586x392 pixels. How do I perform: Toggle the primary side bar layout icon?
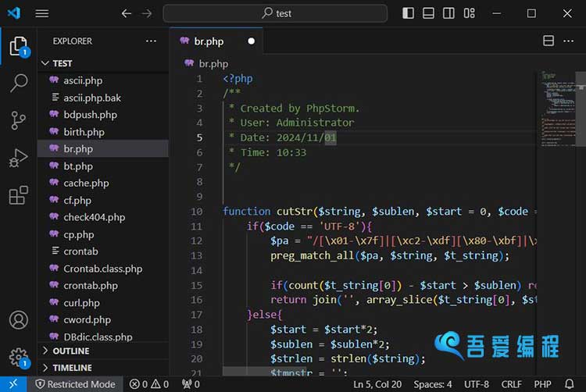[x=408, y=13]
